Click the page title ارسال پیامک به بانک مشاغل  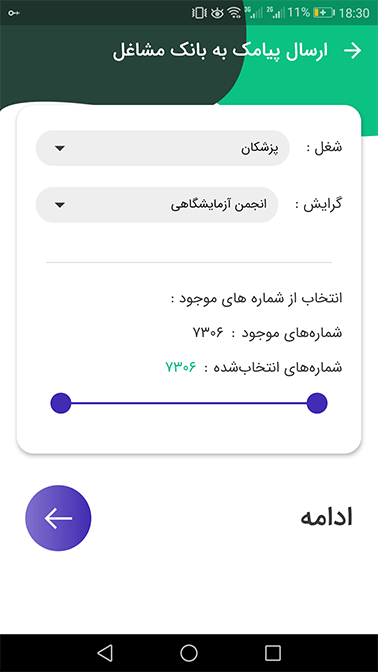click(x=220, y=51)
